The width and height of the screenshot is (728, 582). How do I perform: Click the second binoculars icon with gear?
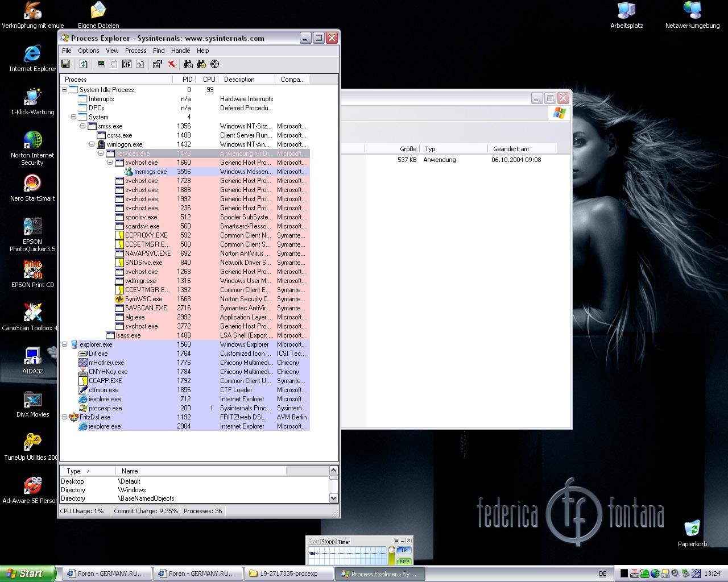click(202, 64)
